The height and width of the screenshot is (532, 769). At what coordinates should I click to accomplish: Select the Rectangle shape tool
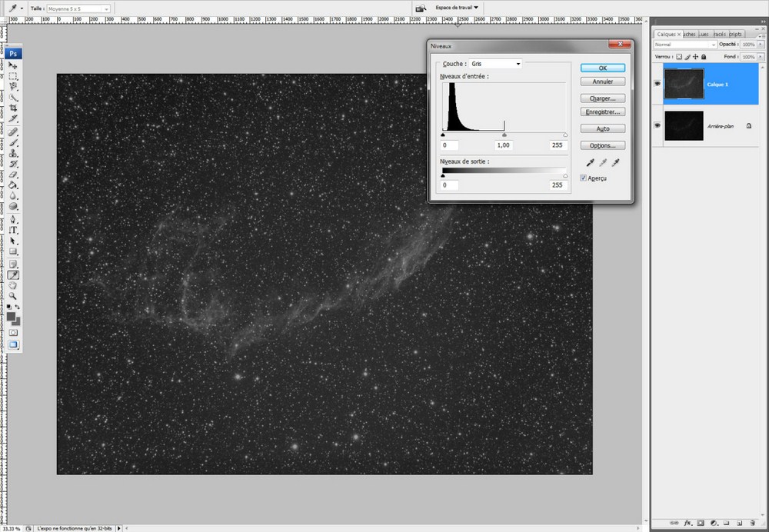coord(13,251)
